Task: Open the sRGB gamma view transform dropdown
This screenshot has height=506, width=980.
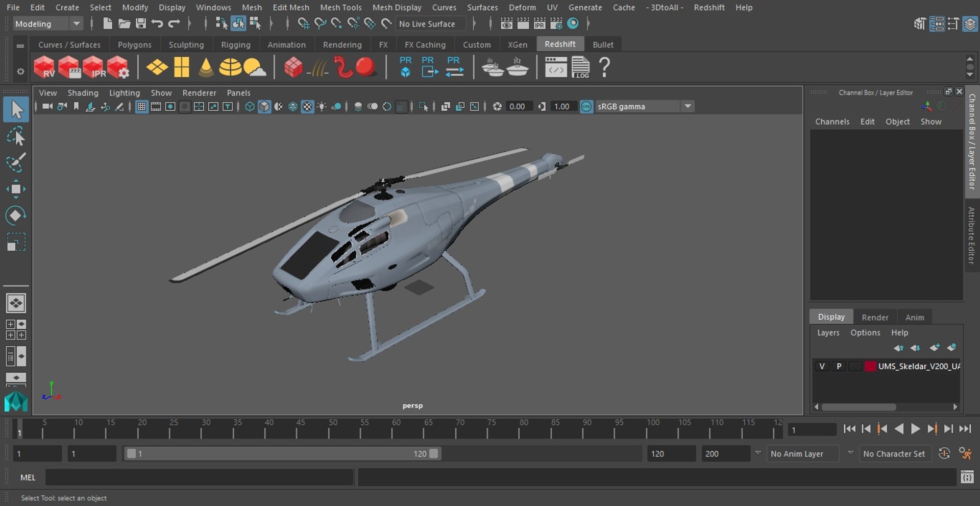Action: click(645, 106)
